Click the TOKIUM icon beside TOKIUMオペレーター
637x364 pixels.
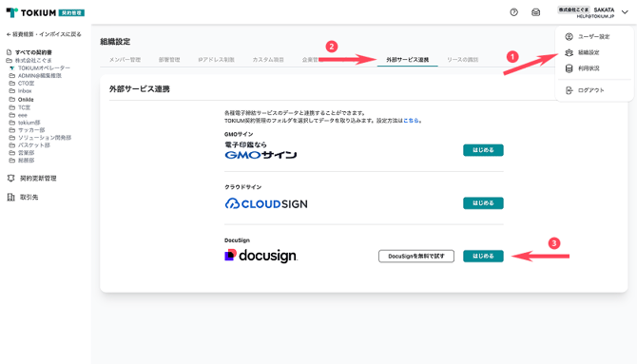point(11,67)
